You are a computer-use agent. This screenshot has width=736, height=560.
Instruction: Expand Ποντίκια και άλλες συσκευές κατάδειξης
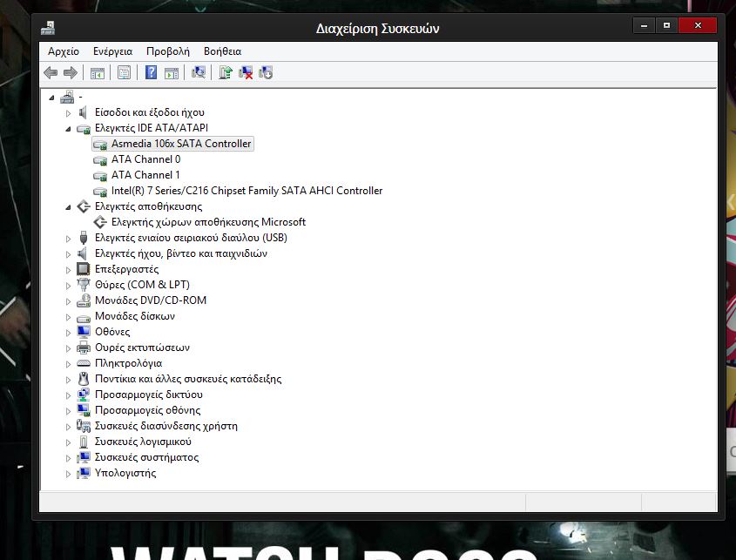click(68, 379)
